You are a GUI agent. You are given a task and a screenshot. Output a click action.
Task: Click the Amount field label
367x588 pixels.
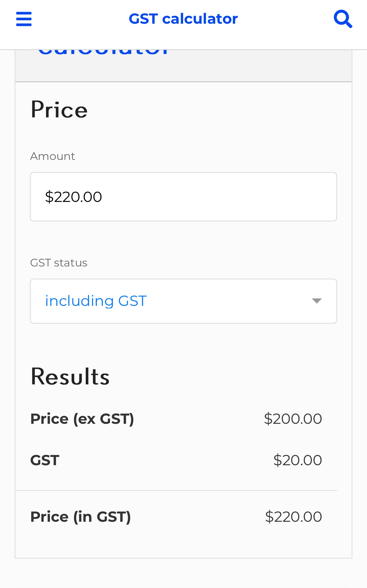(53, 156)
